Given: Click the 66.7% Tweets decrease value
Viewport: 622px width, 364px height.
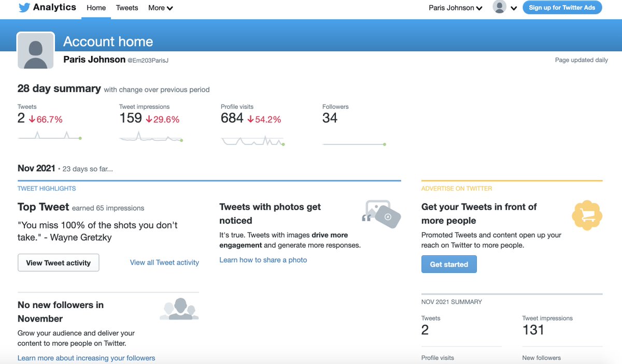Looking at the screenshot, I should (x=46, y=120).
